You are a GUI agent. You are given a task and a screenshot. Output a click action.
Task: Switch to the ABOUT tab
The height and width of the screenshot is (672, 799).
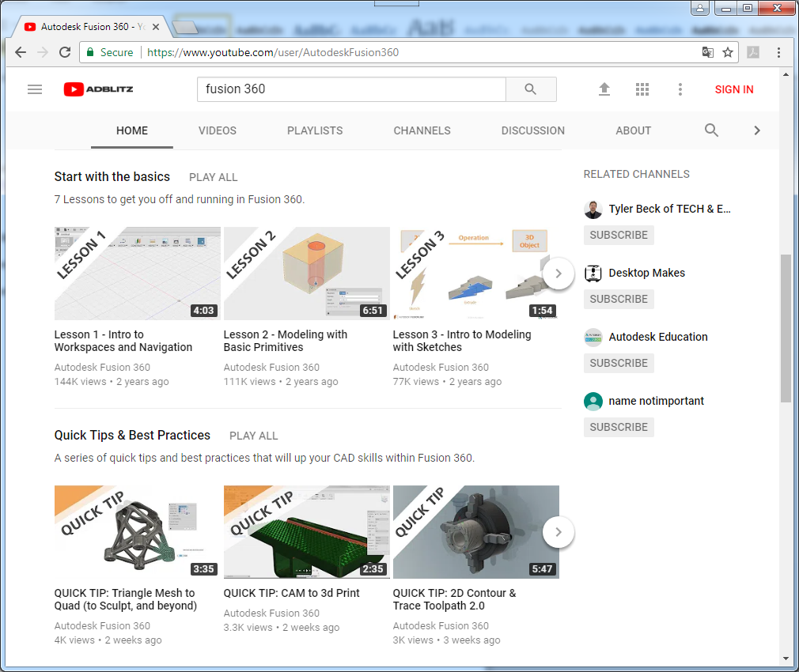point(634,130)
